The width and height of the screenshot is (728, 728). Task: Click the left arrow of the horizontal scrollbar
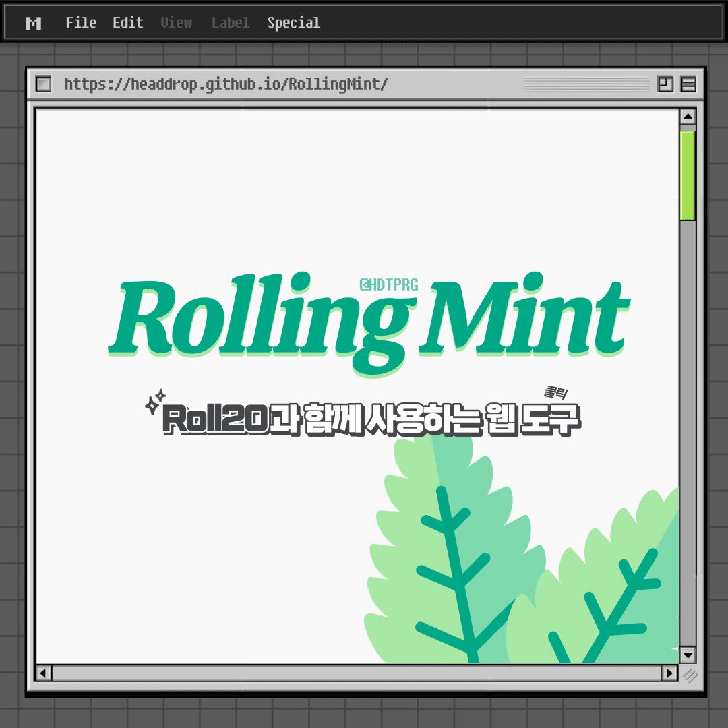point(42,673)
